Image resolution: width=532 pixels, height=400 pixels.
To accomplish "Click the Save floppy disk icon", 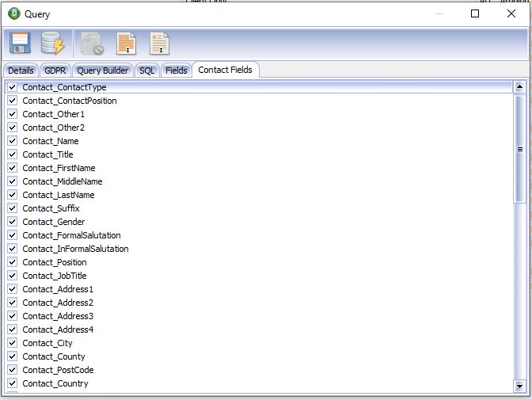I will 20,43.
